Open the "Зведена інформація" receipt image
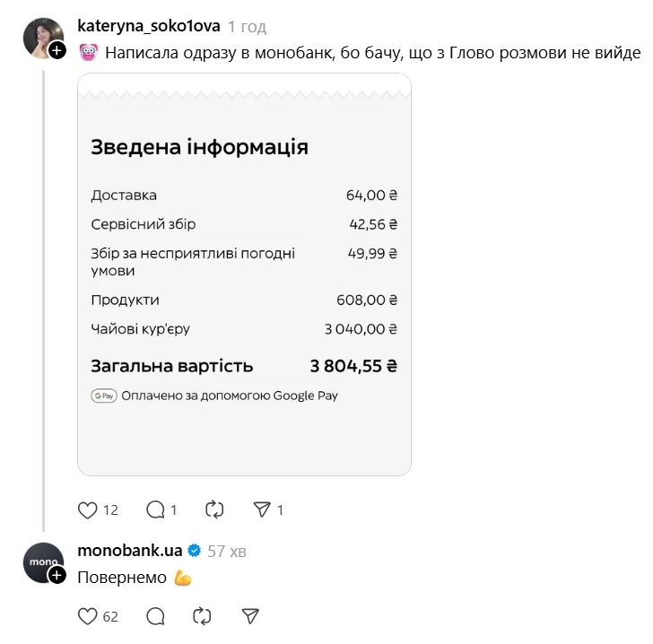Image resolution: width=653 pixels, height=644 pixels. 244,274
